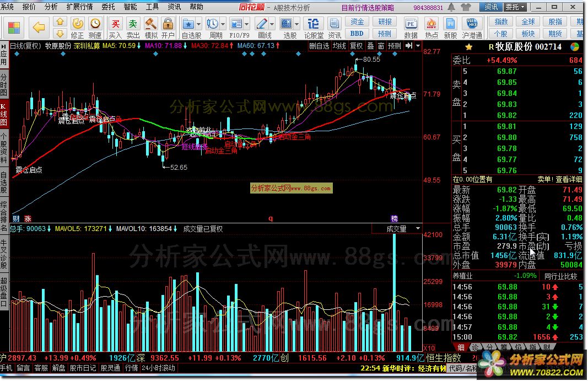Click 删自选 to remove from watchlist
Viewport: 588px width, 381px height.
tap(319, 46)
